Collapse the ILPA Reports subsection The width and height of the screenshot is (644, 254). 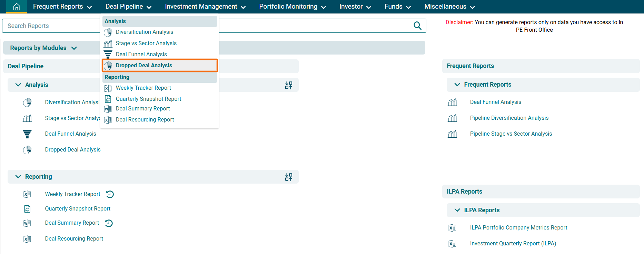(x=457, y=210)
